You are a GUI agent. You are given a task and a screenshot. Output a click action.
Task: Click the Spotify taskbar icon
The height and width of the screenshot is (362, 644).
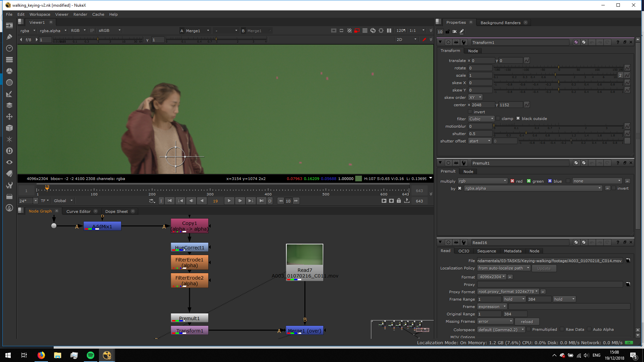tap(91, 355)
